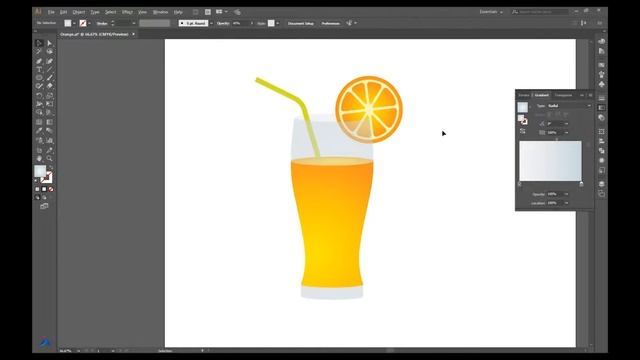Open the Layers panel from dock

pyautogui.click(x=602, y=184)
